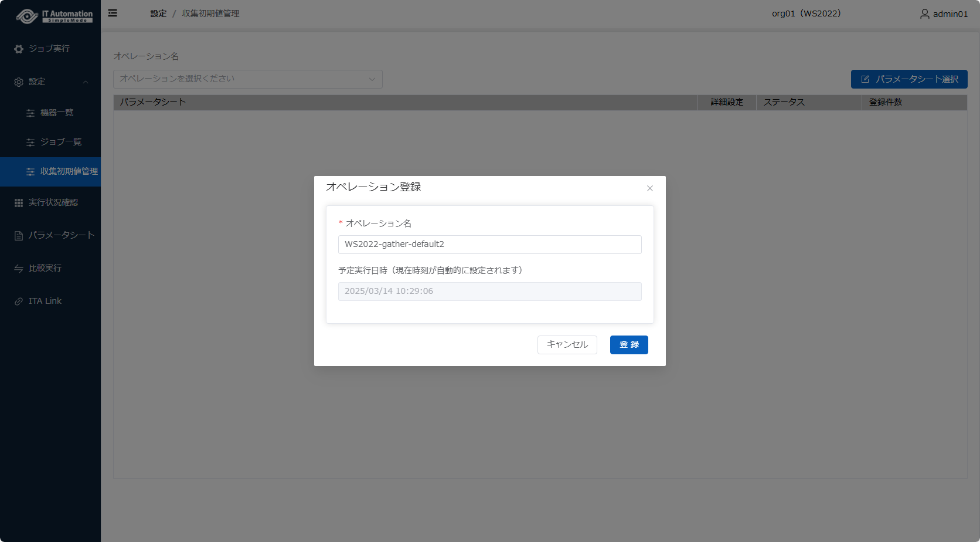Open the オペレーション名 selection dropdown

(247, 79)
